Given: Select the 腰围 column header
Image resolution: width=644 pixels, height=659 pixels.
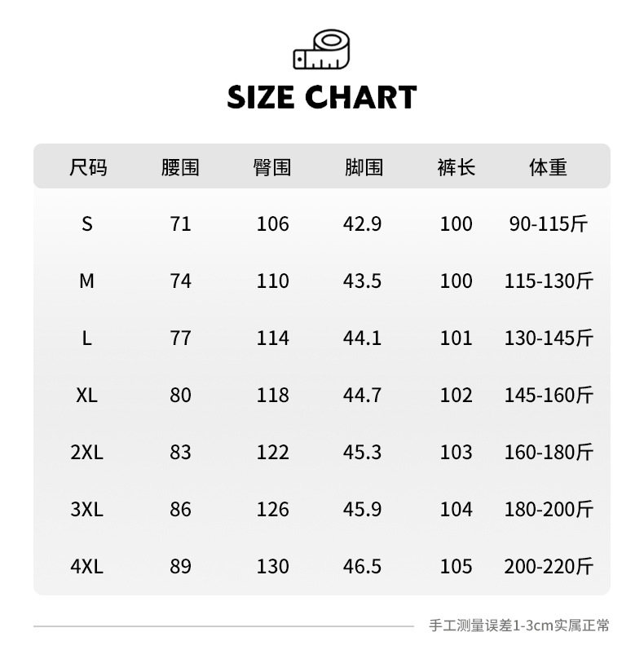Looking at the screenshot, I should click(180, 167).
